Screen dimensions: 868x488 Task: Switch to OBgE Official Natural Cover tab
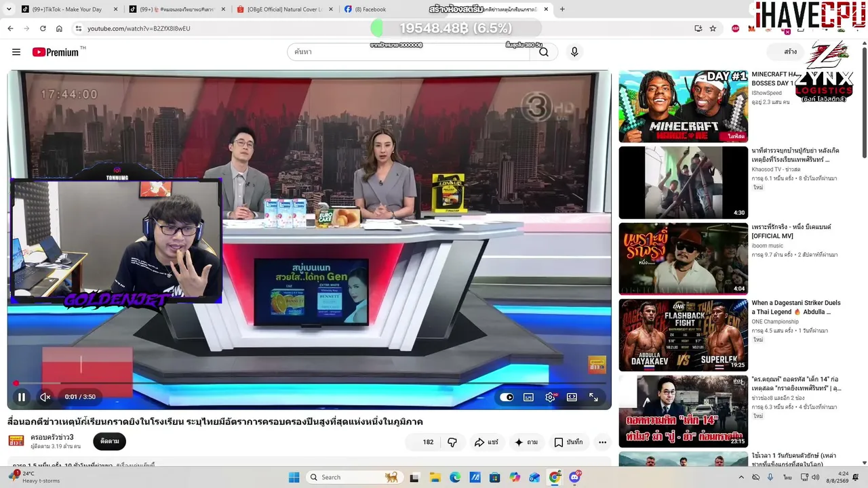point(283,9)
